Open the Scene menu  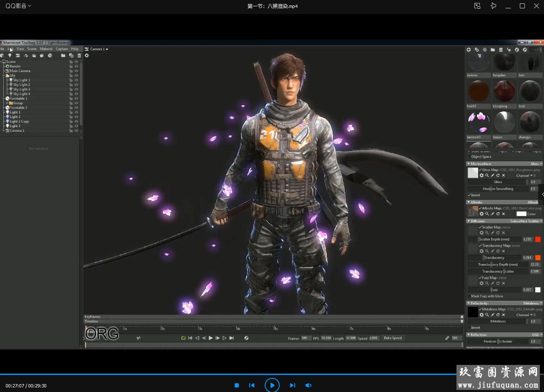tap(32, 49)
